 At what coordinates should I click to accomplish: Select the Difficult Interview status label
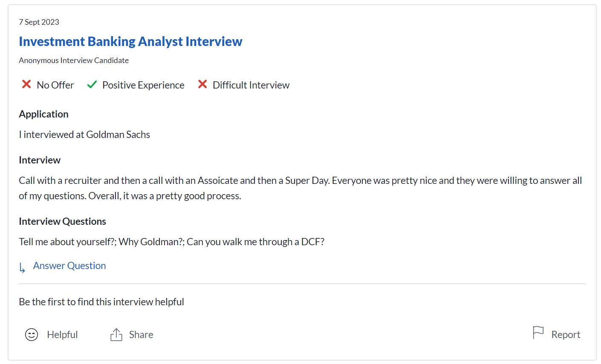click(x=251, y=85)
